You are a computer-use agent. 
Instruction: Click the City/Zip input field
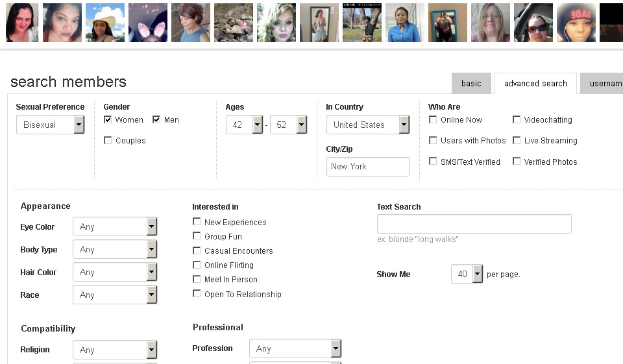[368, 167]
